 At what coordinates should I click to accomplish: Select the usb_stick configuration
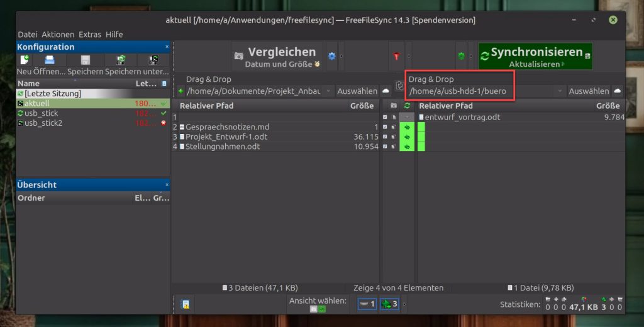93,113
